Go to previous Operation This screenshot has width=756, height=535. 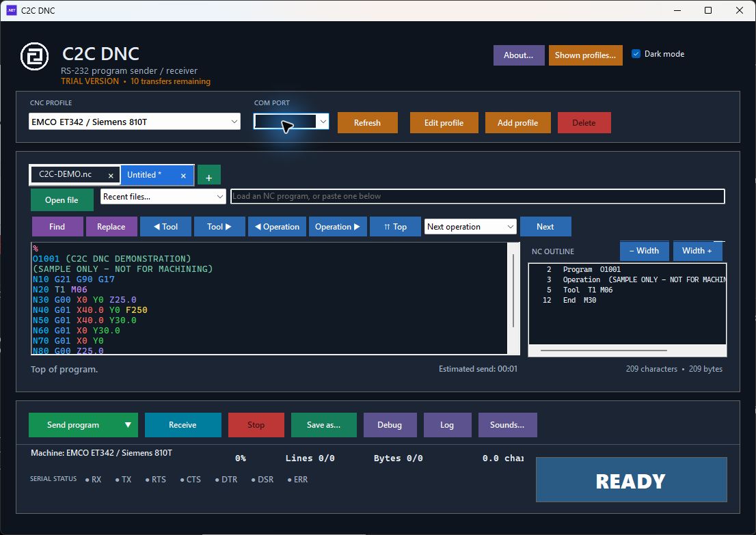point(277,227)
